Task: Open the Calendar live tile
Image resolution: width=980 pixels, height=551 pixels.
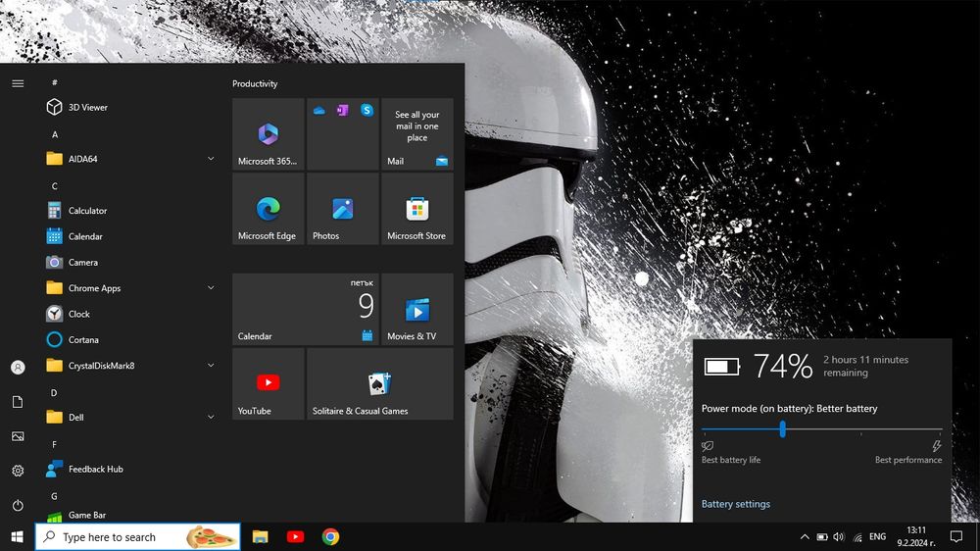Action: [x=306, y=309]
